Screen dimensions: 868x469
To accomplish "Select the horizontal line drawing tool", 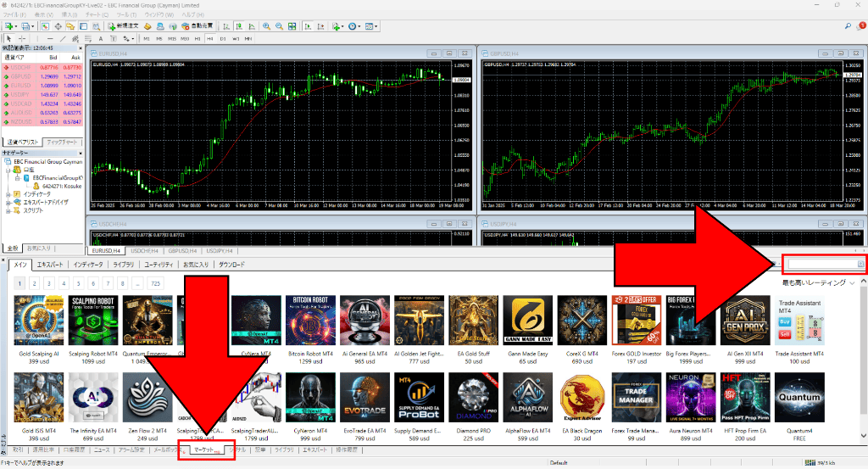I will click(50, 39).
